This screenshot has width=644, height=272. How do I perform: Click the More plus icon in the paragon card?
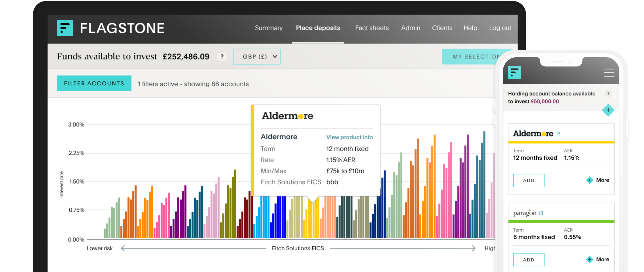point(590,259)
